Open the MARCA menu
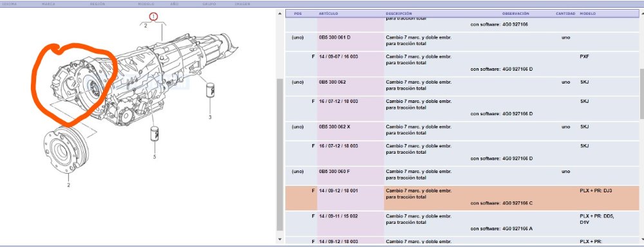The width and height of the screenshot is (644, 247). [x=48, y=4]
